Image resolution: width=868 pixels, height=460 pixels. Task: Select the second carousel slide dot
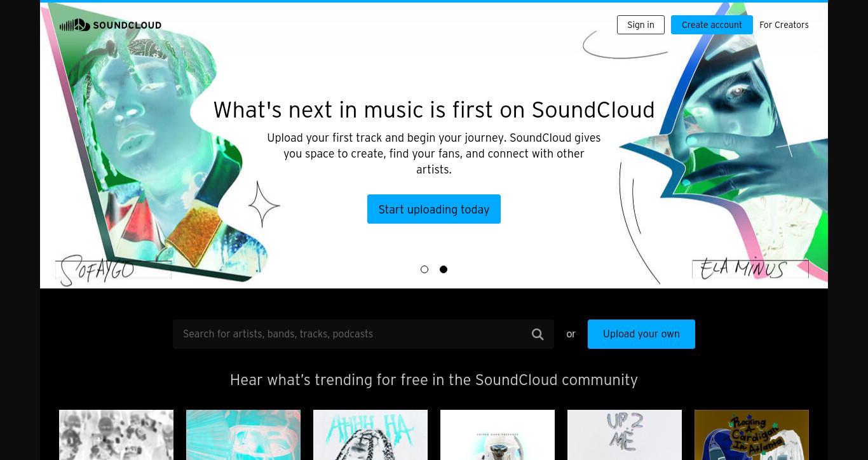pos(444,269)
